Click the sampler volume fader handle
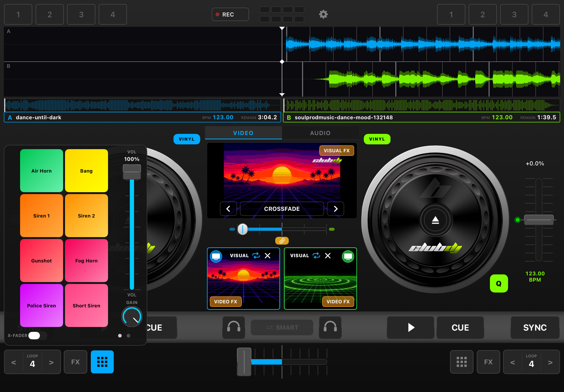The width and height of the screenshot is (564, 392). [x=132, y=172]
